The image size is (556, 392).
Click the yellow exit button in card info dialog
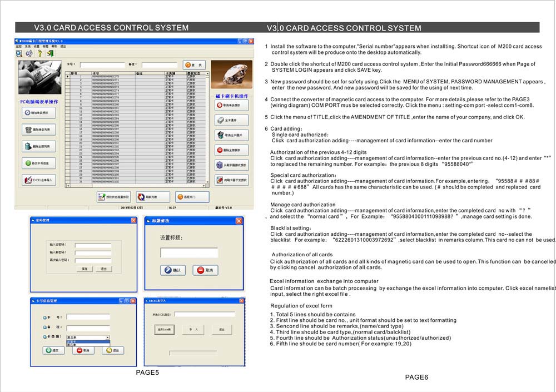pos(113,350)
